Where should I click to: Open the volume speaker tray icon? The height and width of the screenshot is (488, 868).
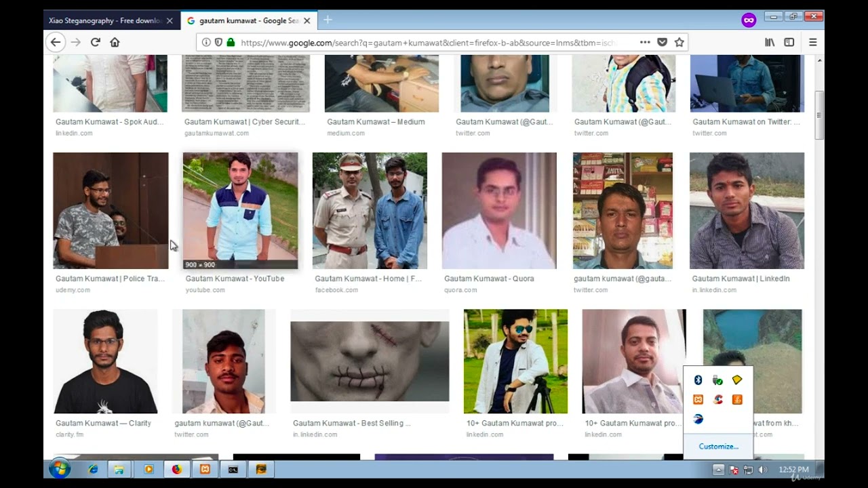coord(763,470)
